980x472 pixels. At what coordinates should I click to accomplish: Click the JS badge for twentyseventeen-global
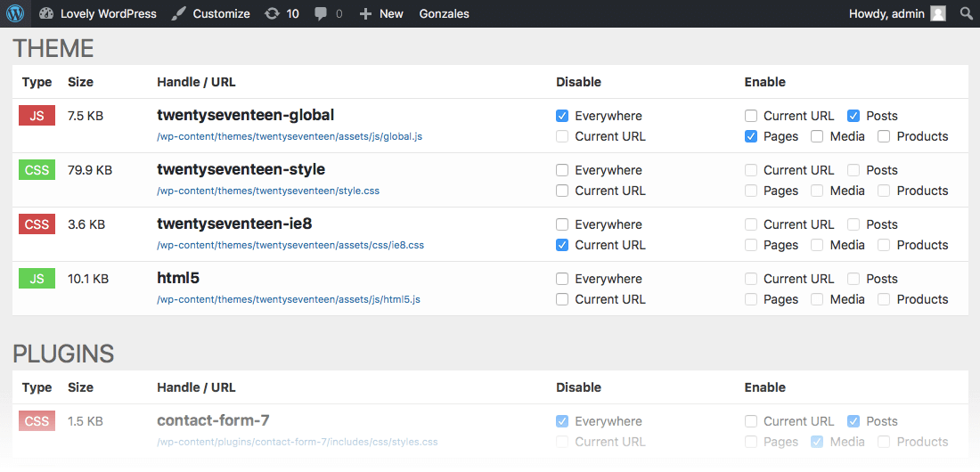37,116
